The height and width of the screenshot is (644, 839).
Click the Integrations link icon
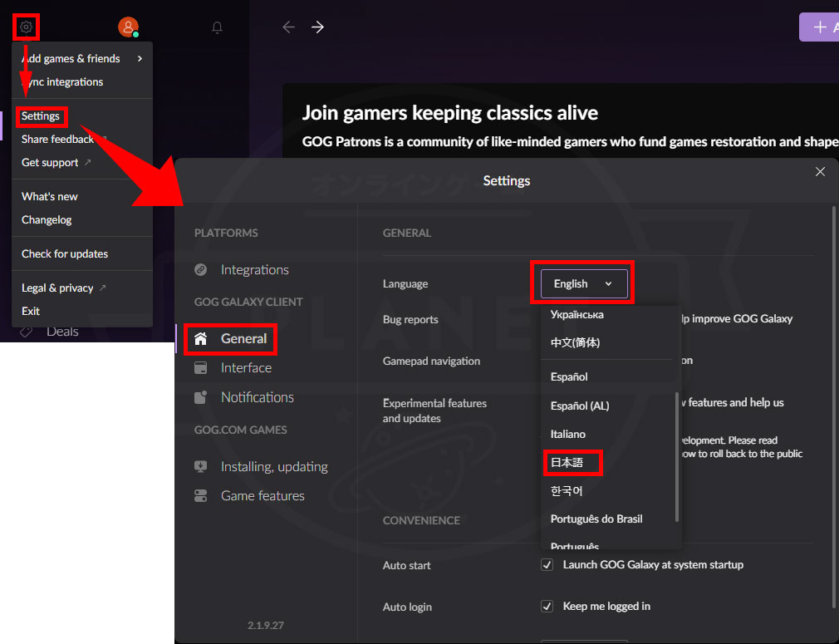(201, 269)
